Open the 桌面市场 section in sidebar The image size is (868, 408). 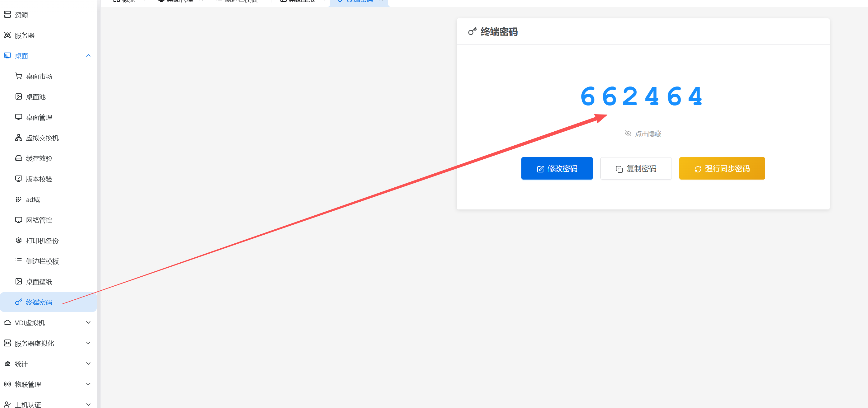(x=39, y=76)
